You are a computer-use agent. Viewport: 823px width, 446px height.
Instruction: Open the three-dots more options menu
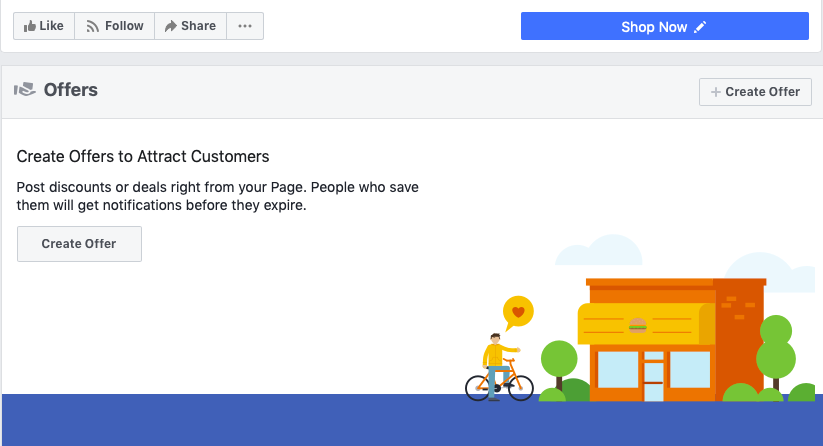pyautogui.click(x=245, y=26)
